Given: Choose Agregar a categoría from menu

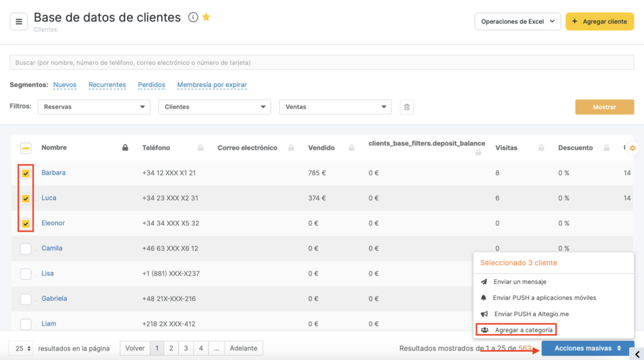Looking at the screenshot, I should pos(523,330).
